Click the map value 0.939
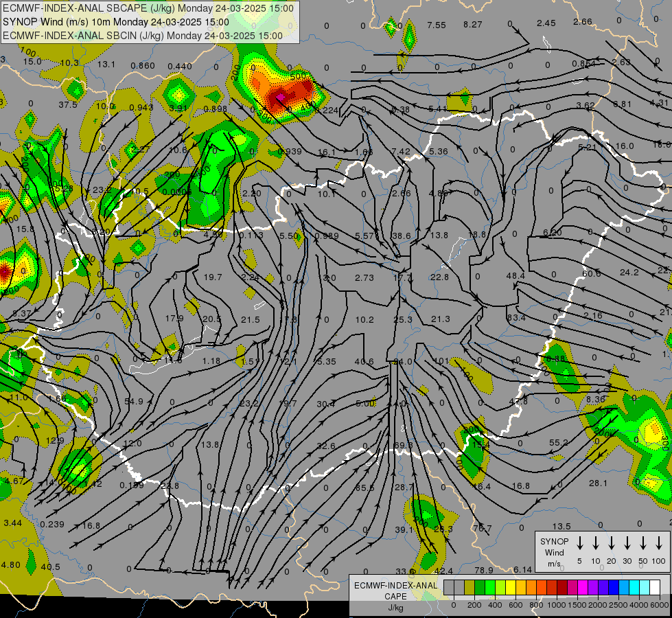This screenshot has height=618, width=672. pyautogui.click(x=289, y=151)
